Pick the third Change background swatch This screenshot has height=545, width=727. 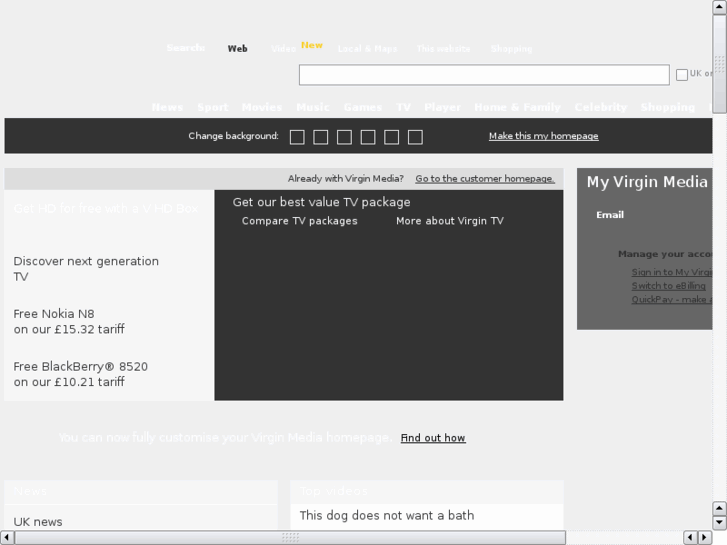pos(344,137)
